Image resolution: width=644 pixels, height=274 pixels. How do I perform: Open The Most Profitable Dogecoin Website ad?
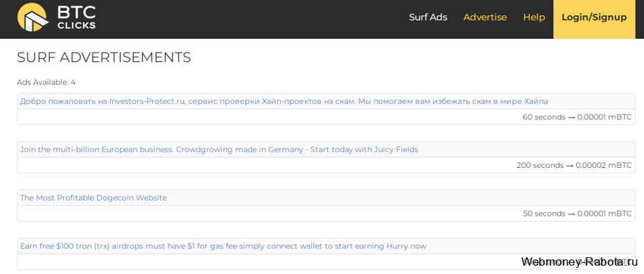point(93,198)
